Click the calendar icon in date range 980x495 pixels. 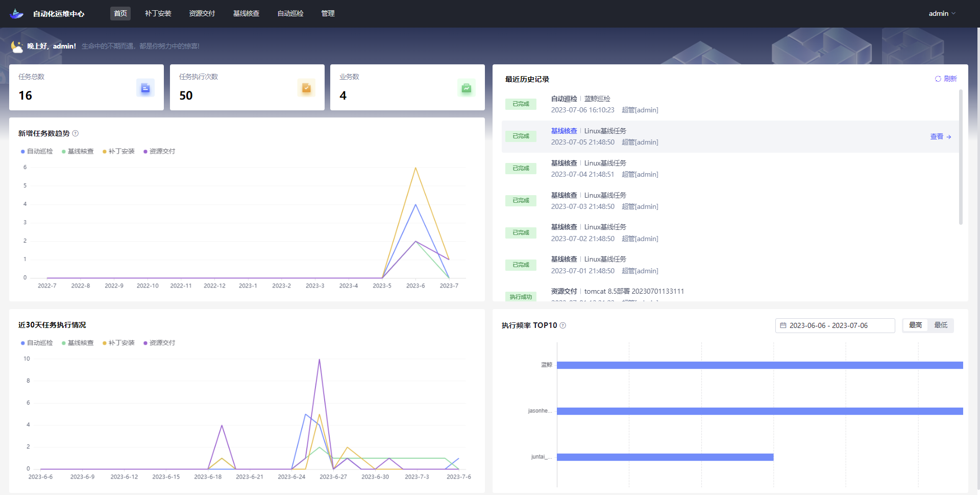[x=783, y=325]
